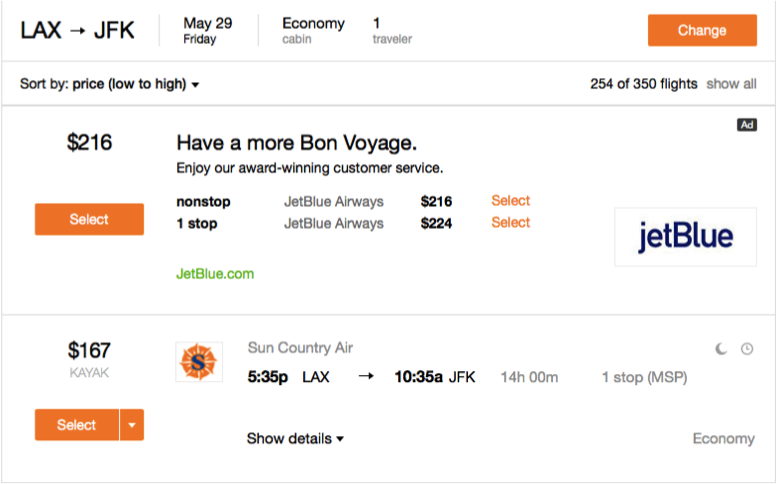The image size is (777, 484).
Task: Open the JetBlue.com link
Action: (x=215, y=273)
